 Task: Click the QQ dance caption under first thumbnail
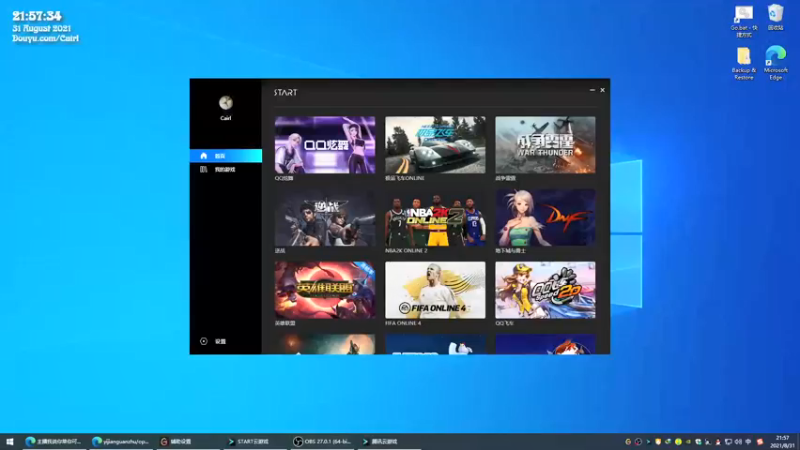point(284,179)
